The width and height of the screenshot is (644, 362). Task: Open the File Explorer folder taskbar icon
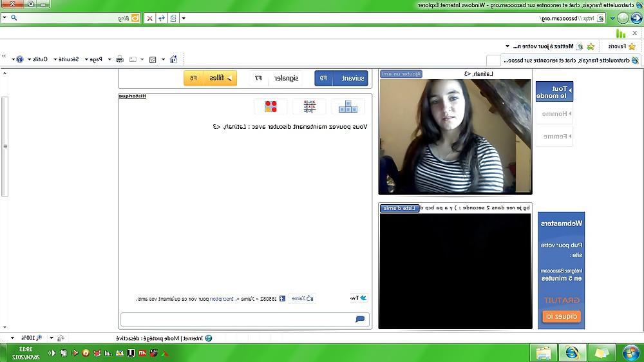coord(544,353)
